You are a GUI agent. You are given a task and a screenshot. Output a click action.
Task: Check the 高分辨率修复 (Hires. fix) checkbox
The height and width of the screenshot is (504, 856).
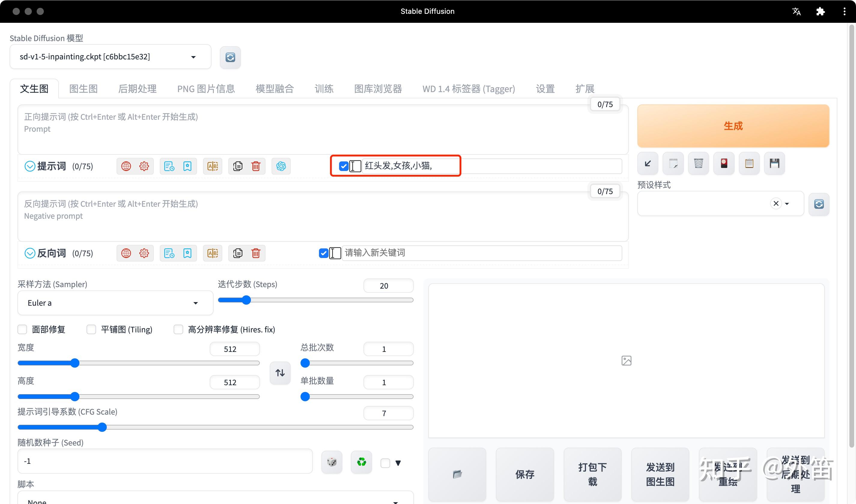[x=178, y=329]
